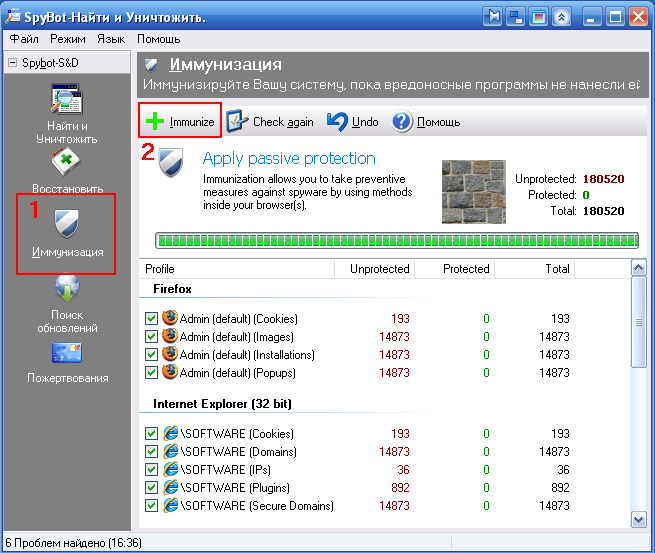Uncheck \SOFTWARE (Secure Domains) checkbox
Image resolution: width=655 pixels, height=553 pixels.
pos(151,505)
